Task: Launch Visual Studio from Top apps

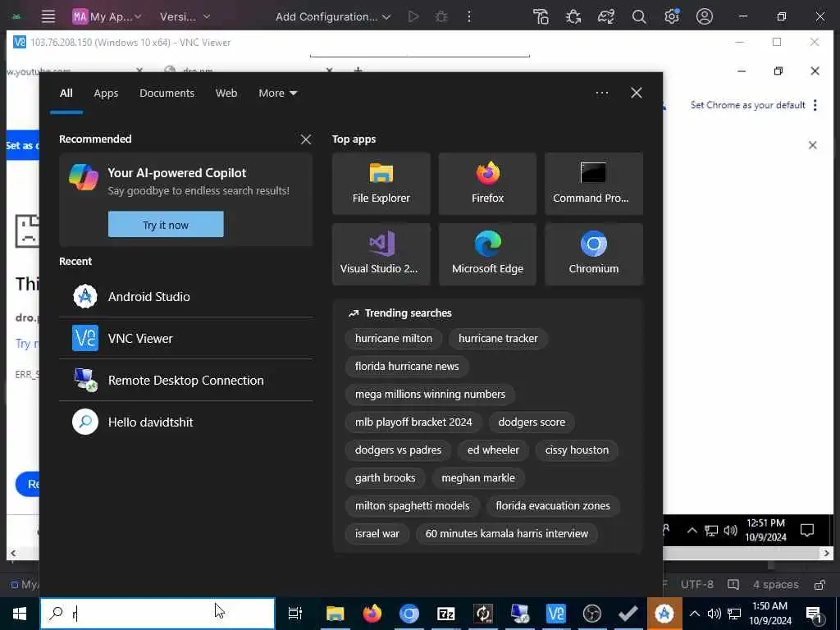Action: 381,254
